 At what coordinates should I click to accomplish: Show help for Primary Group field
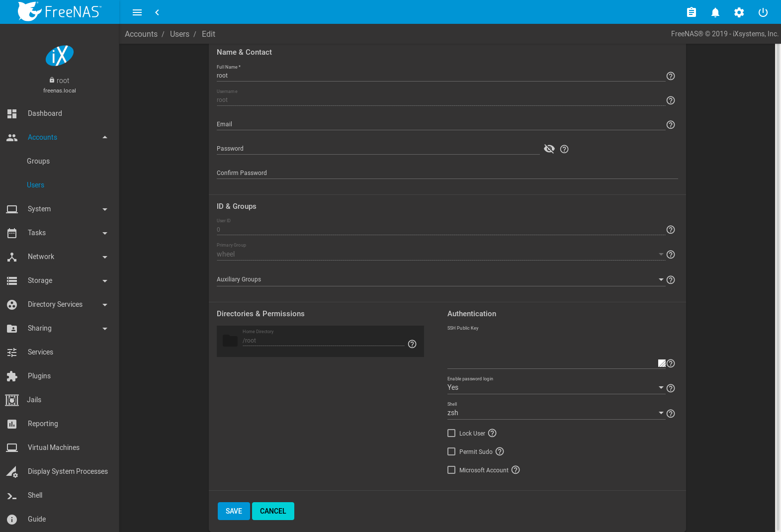[671, 255]
